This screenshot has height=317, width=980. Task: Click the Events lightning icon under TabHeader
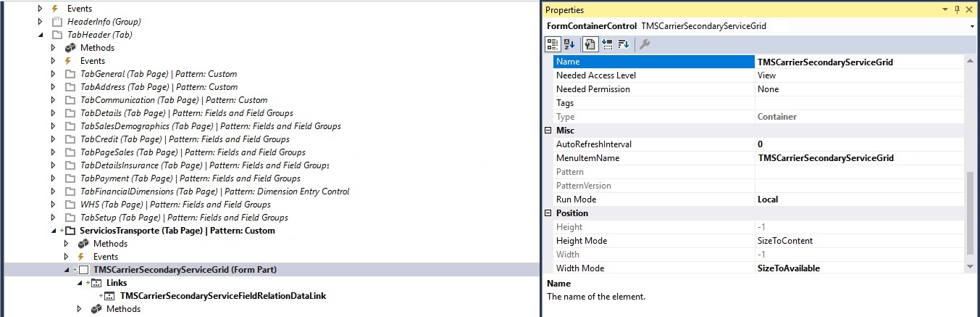click(70, 61)
